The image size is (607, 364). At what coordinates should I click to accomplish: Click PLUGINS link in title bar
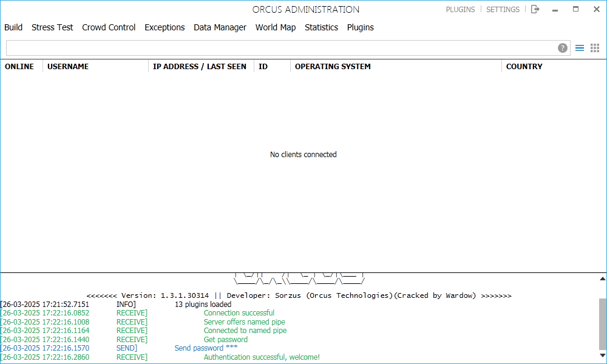click(460, 10)
